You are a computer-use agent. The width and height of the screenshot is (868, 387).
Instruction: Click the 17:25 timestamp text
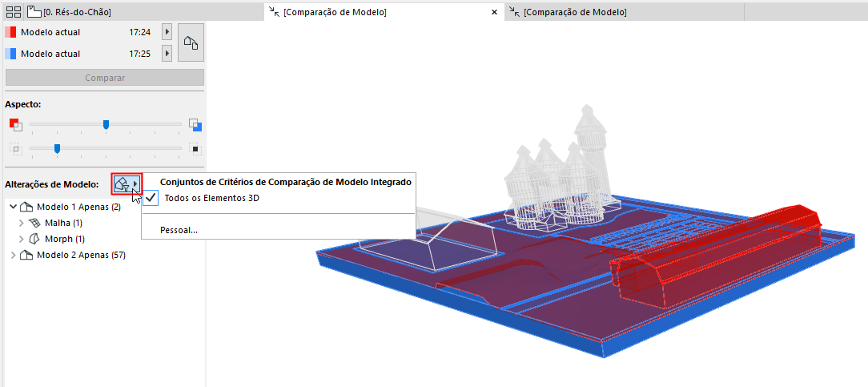click(x=140, y=54)
